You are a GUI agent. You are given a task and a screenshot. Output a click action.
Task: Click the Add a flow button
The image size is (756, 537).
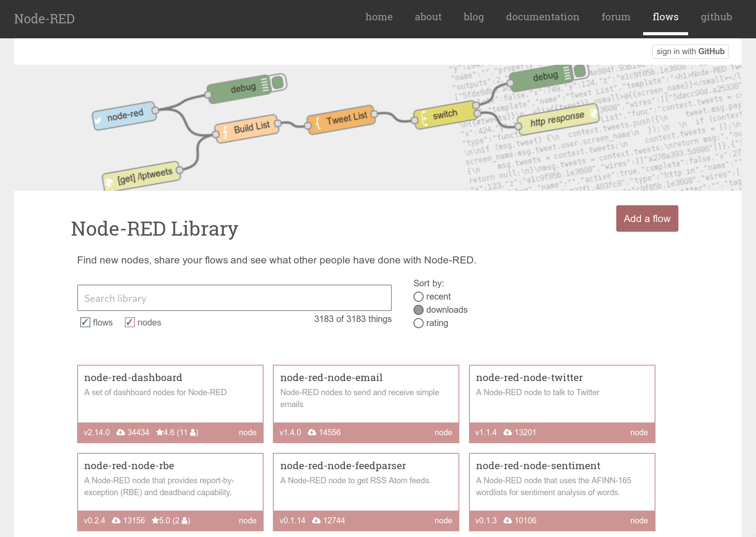click(647, 219)
